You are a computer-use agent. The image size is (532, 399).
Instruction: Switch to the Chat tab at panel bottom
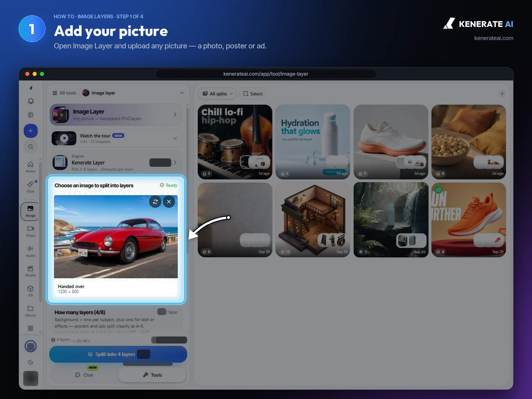(84, 375)
